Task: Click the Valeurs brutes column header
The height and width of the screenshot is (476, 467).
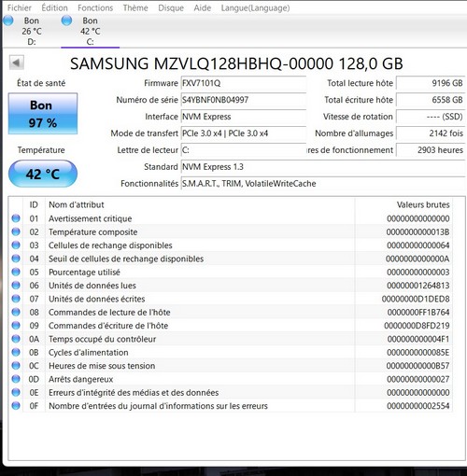Action: pyautogui.click(x=403, y=204)
